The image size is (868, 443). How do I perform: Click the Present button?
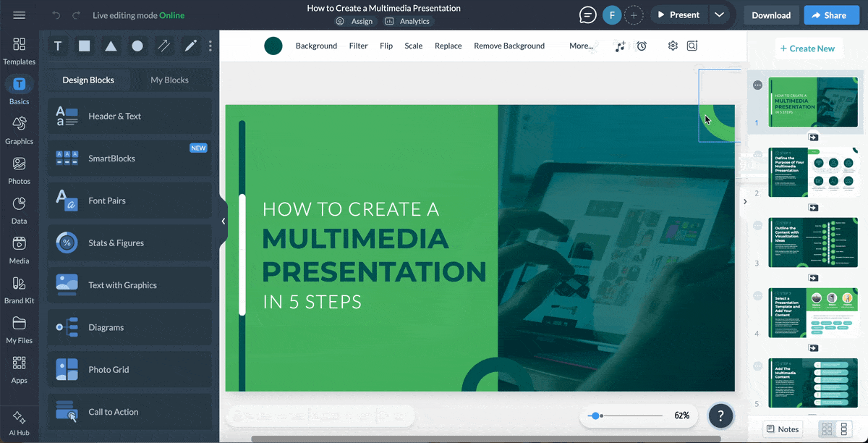(678, 15)
